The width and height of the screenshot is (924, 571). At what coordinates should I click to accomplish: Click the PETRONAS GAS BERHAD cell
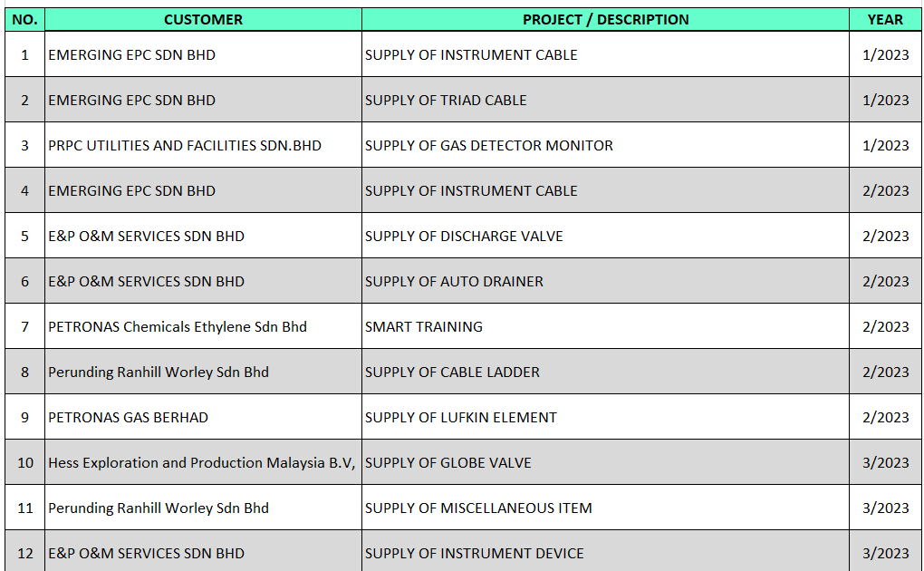(128, 417)
